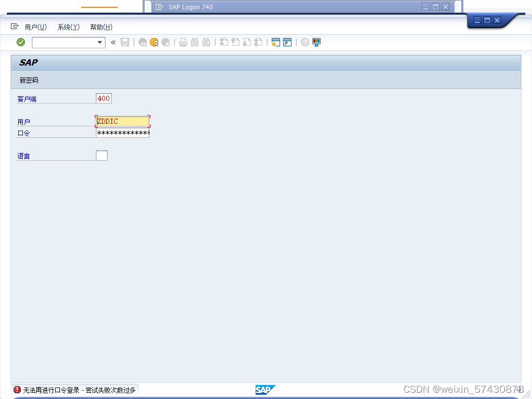Viewport: 532px width, 399px height.
Task: Click the Customize Local Layout monitor icon
Action: [x=316, y=42]
